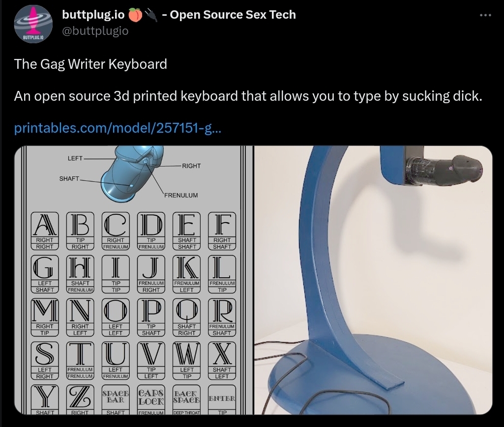Click the letter X tile in the chart
Viewport: 504px width, 427px height.
(222, 361)
